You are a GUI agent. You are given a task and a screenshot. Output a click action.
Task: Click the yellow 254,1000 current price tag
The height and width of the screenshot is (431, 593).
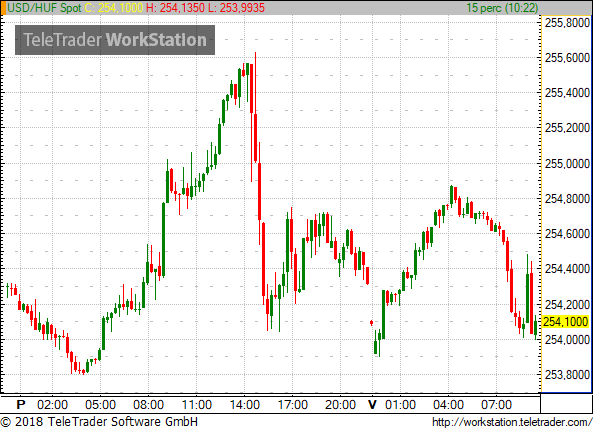coord(566,322)
